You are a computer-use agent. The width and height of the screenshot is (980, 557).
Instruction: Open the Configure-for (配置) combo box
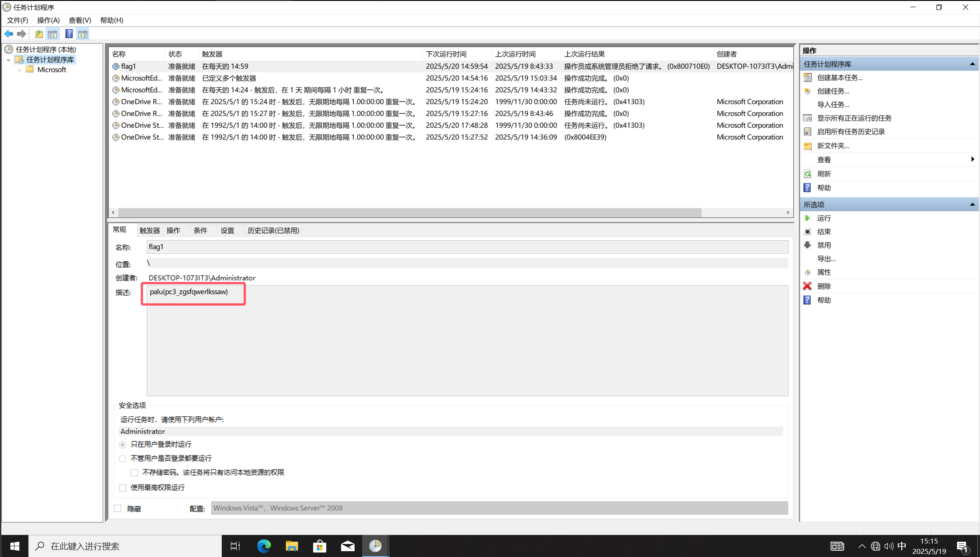pos(499,508)
